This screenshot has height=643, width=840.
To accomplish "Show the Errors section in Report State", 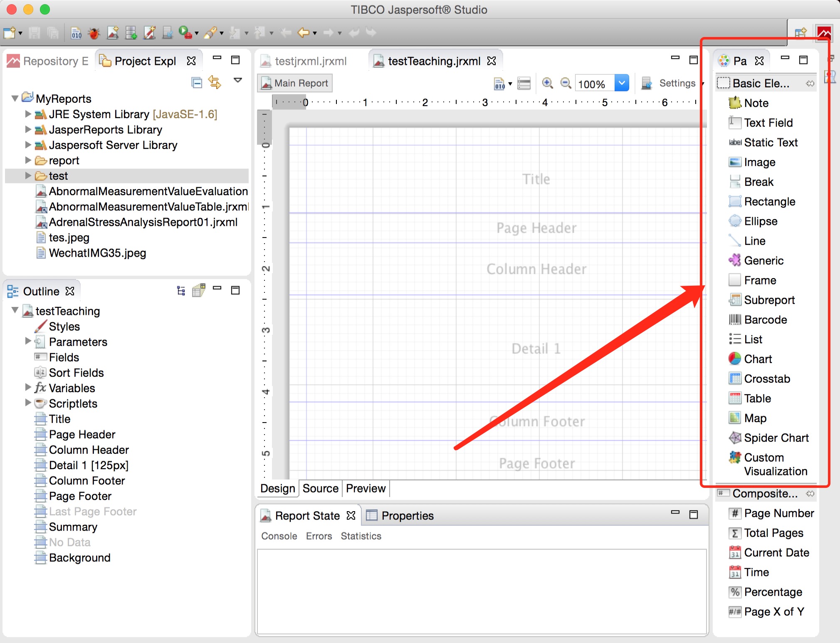I will click(319, 536).
